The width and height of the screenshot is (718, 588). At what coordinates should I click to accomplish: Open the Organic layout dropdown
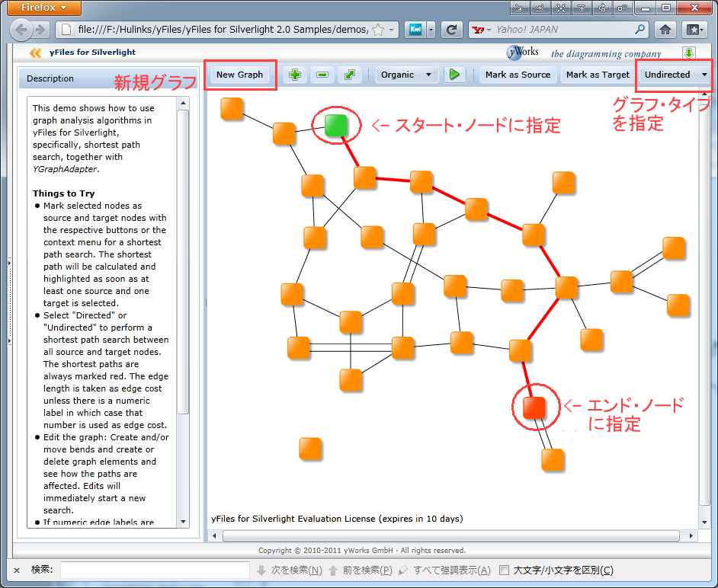click(x=406, y=75)
